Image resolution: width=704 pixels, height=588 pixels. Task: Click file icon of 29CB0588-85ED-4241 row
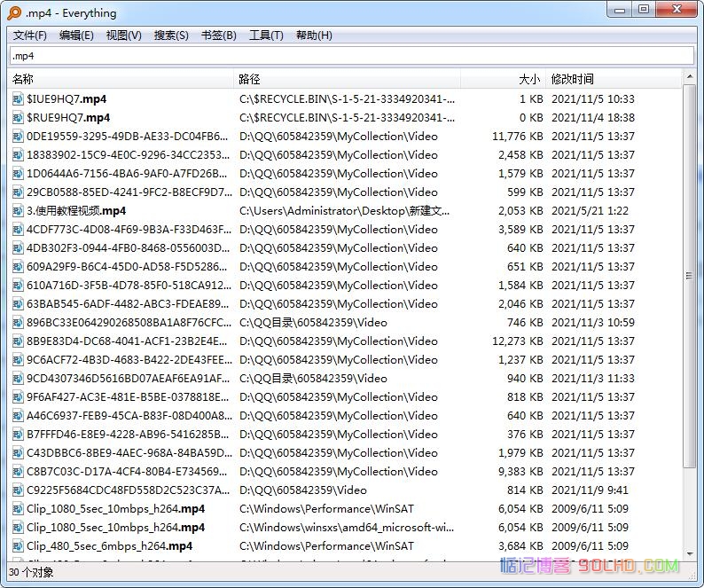18,192
